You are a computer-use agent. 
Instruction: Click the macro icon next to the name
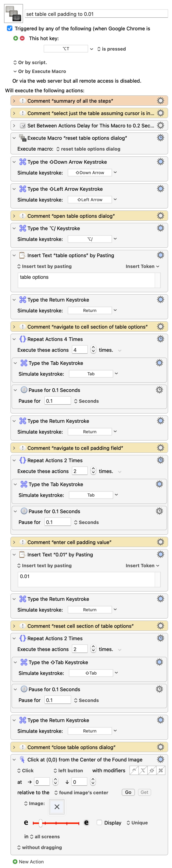(14, 14)
